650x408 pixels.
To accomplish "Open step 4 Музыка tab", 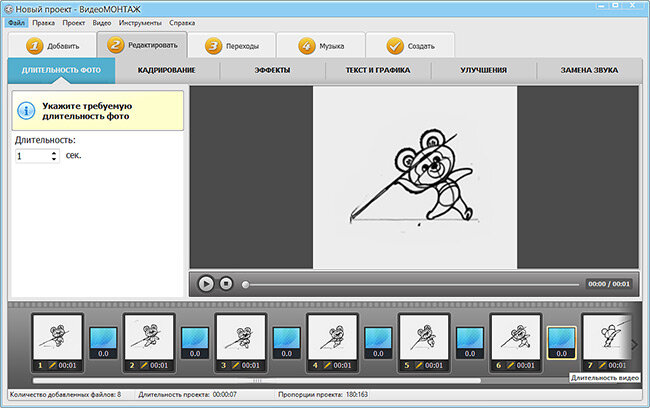I will coord(321,46).
